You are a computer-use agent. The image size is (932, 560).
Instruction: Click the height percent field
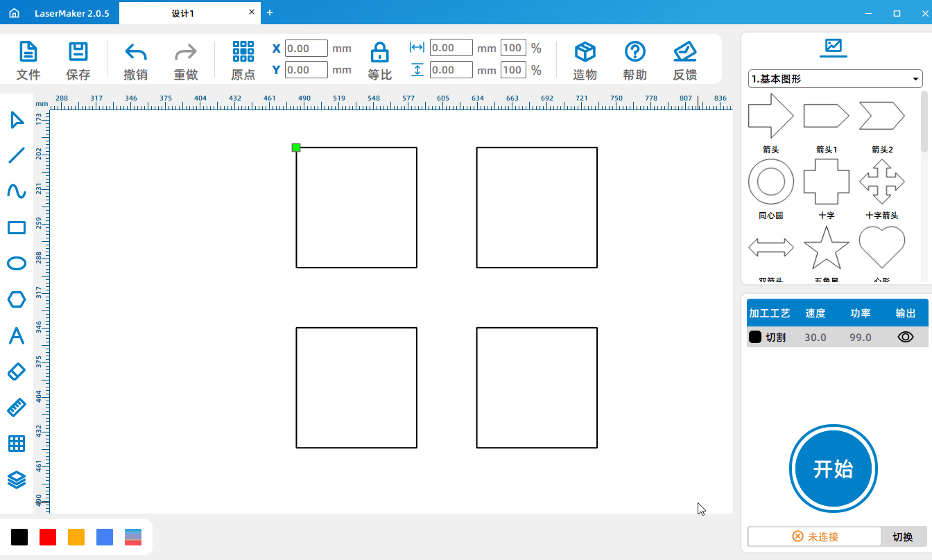(x=513, y=70)
